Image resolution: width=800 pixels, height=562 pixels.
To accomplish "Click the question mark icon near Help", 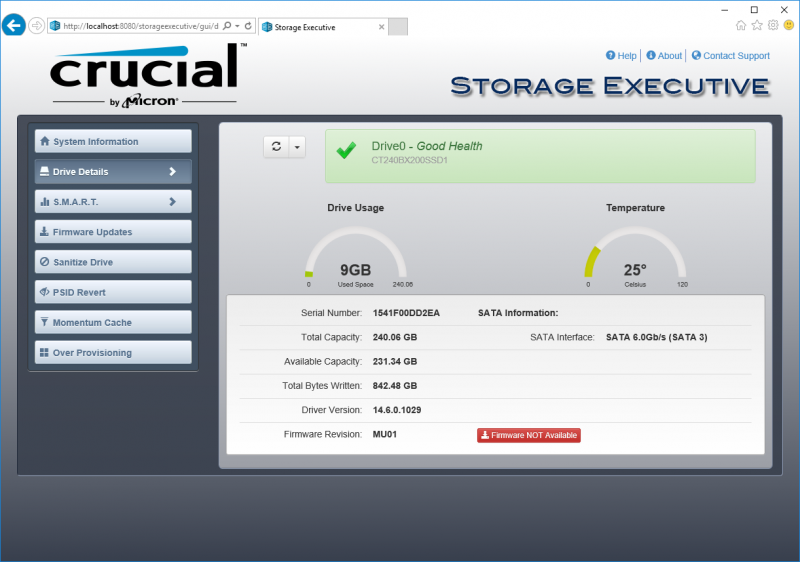I will [x=610, y=55].
